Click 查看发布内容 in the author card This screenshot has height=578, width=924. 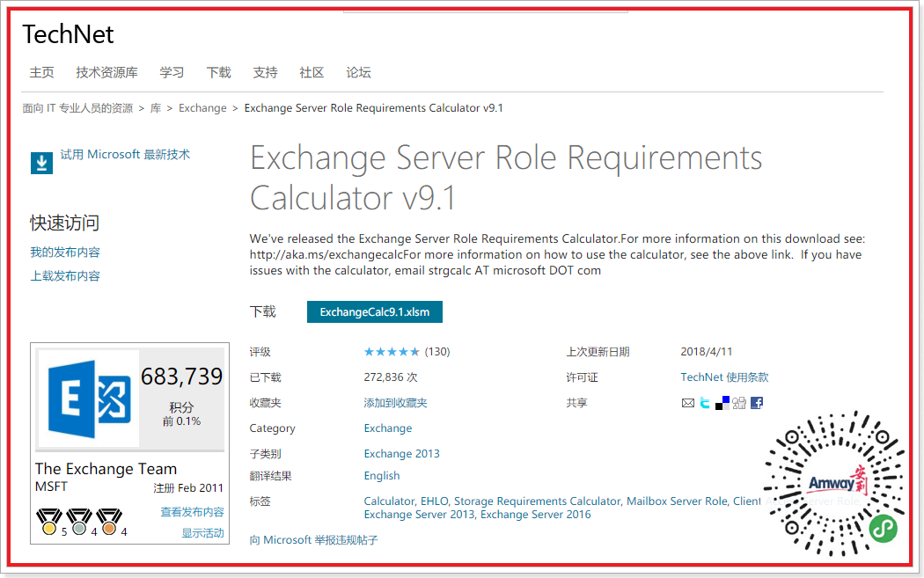(x=192, y=512)
